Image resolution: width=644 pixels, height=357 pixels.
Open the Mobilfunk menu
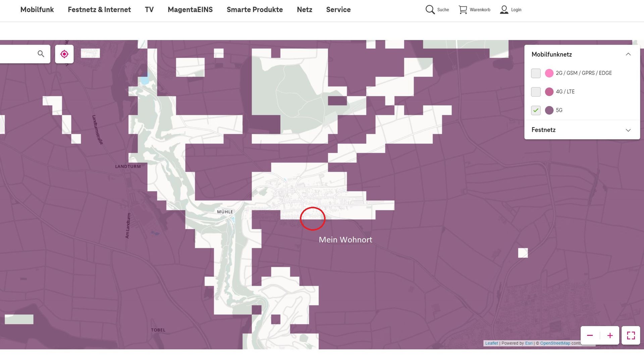(37, 10)
